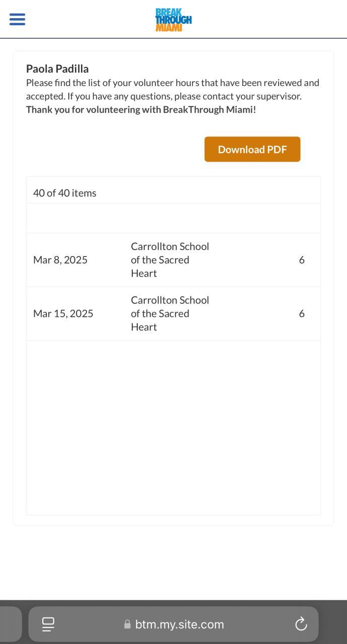
Task: Click the Download PDF button
Action: coord(252,149)
